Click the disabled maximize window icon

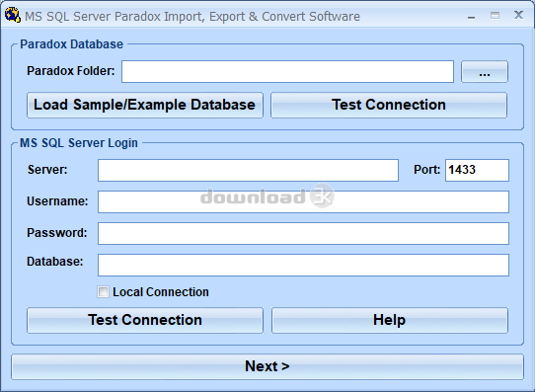point(495,16)
